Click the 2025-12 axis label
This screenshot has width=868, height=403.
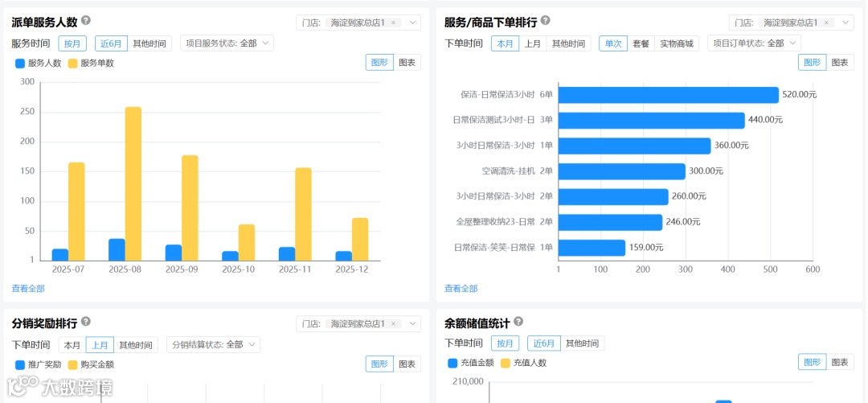pos(353,269)
